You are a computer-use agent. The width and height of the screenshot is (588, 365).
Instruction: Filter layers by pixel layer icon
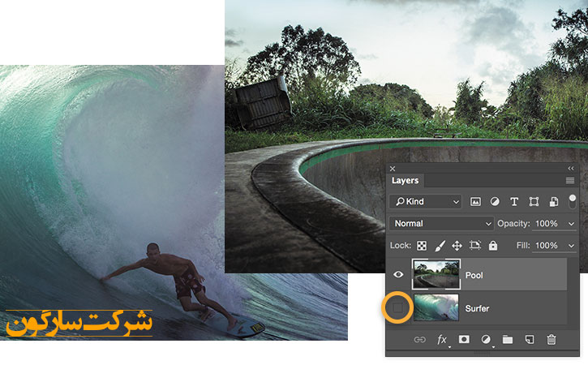pyautogui.click(x=475, y=201)
